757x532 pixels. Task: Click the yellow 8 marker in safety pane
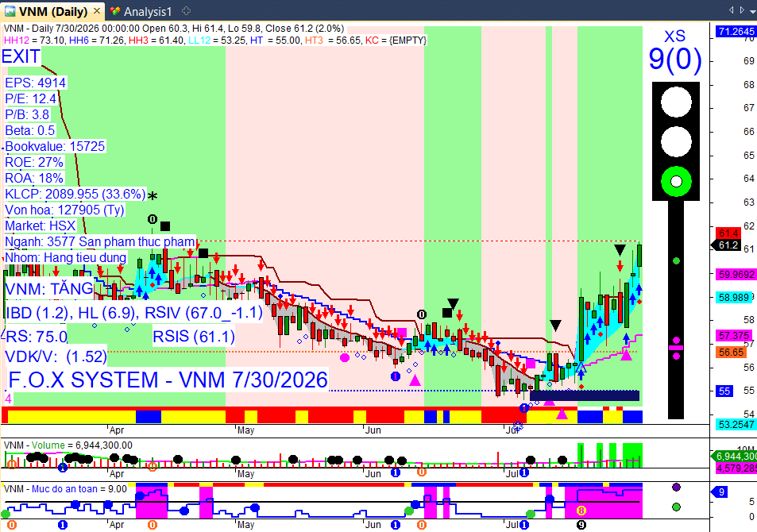(x=581, y=510)
